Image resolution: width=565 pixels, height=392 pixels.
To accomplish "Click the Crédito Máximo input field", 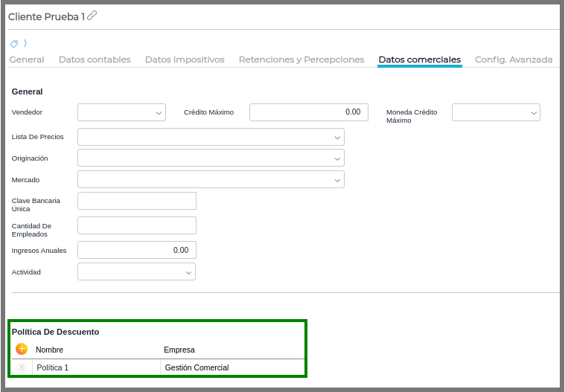I will click(308, 112).
